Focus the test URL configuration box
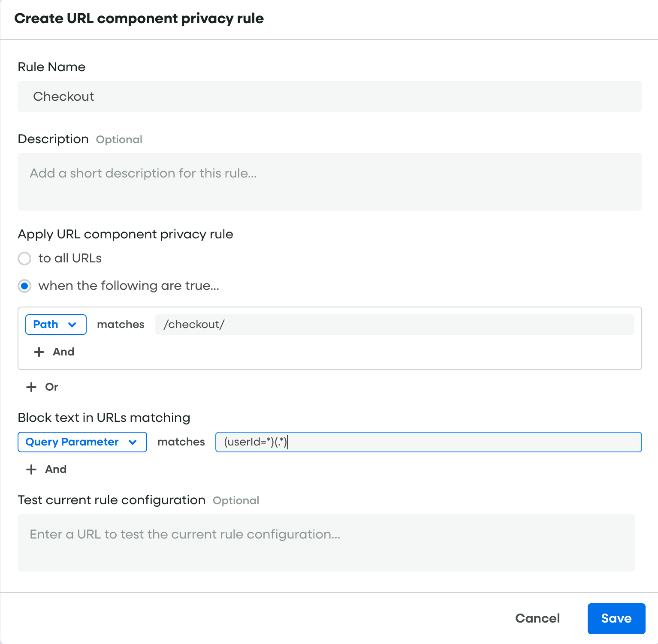Viewport: 658px width, 644px height. pos(326,543)
